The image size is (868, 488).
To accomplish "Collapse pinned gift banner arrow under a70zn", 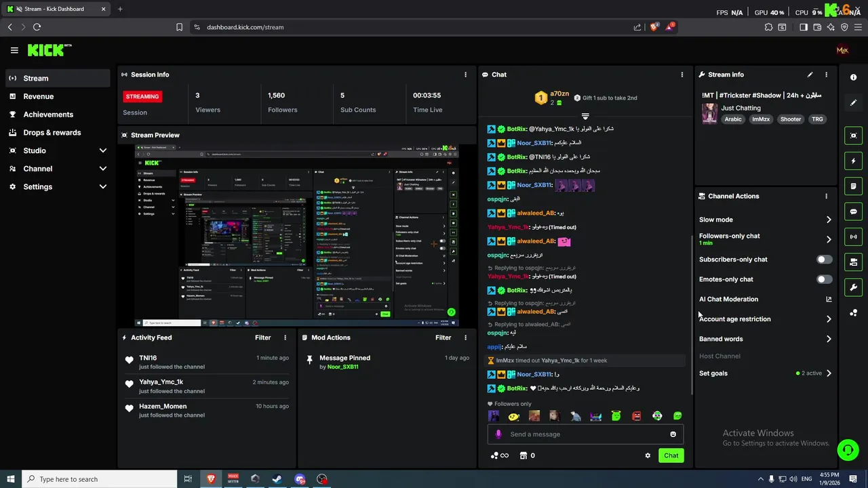I will [x=585, y=117].
